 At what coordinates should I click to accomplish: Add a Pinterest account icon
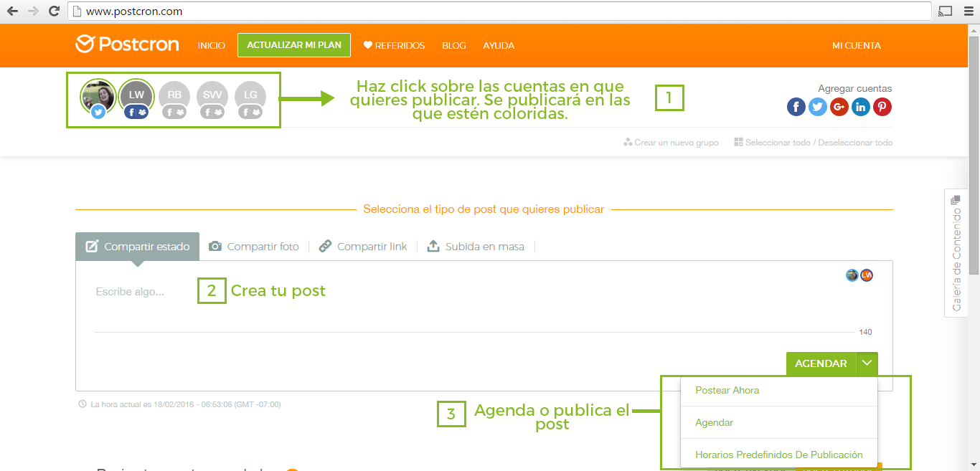tap(882, 107)
